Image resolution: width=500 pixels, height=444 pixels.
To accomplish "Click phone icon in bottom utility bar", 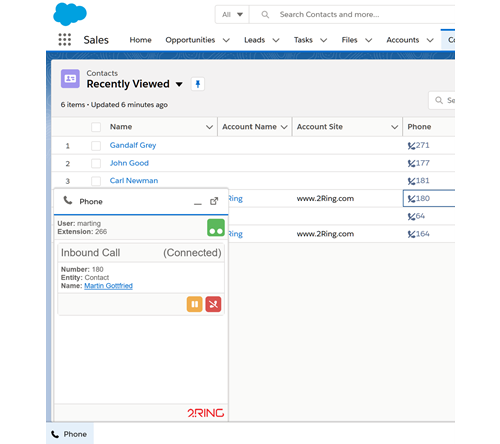I will [x=55, y=434].
